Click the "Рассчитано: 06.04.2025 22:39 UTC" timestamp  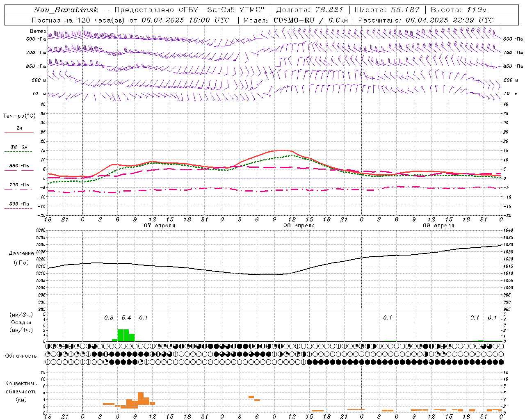[426, 20]
